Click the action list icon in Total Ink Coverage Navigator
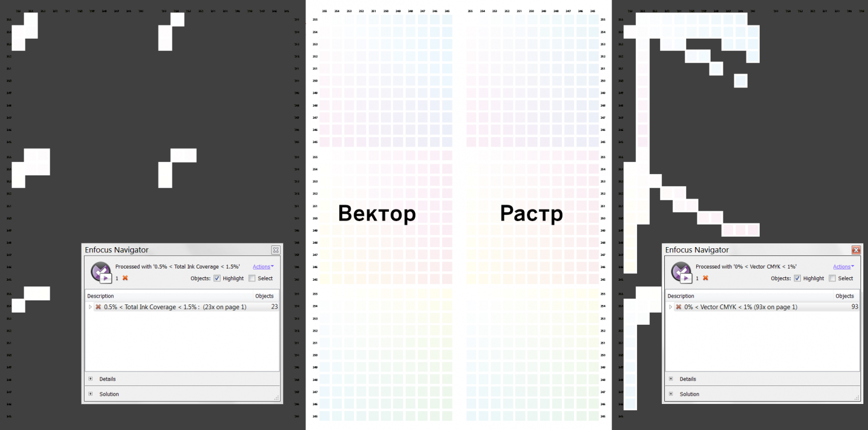868x430 pixels. pos(101,271)
